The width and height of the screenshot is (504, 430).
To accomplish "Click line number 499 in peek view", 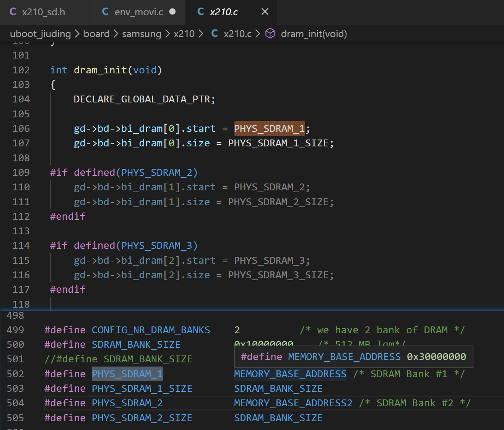I will point(15,330).
